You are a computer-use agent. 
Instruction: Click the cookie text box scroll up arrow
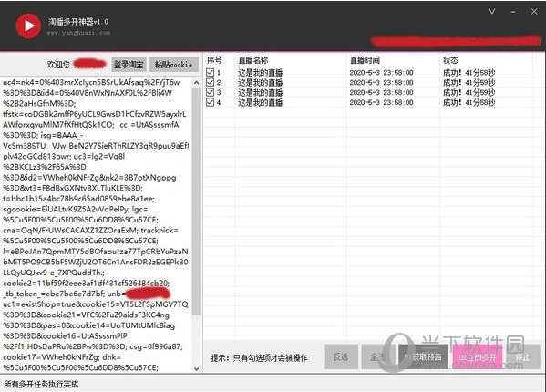click(196, 83)
